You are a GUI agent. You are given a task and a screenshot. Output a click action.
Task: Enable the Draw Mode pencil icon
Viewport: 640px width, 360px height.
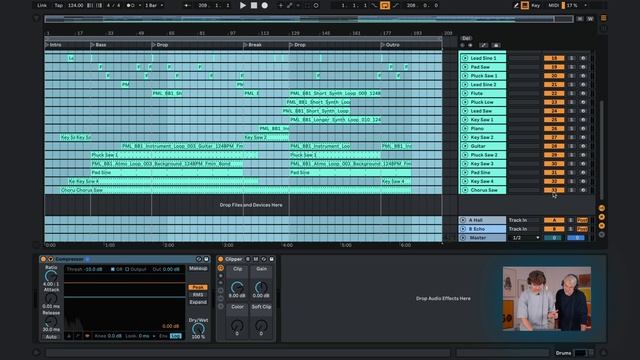516,5
